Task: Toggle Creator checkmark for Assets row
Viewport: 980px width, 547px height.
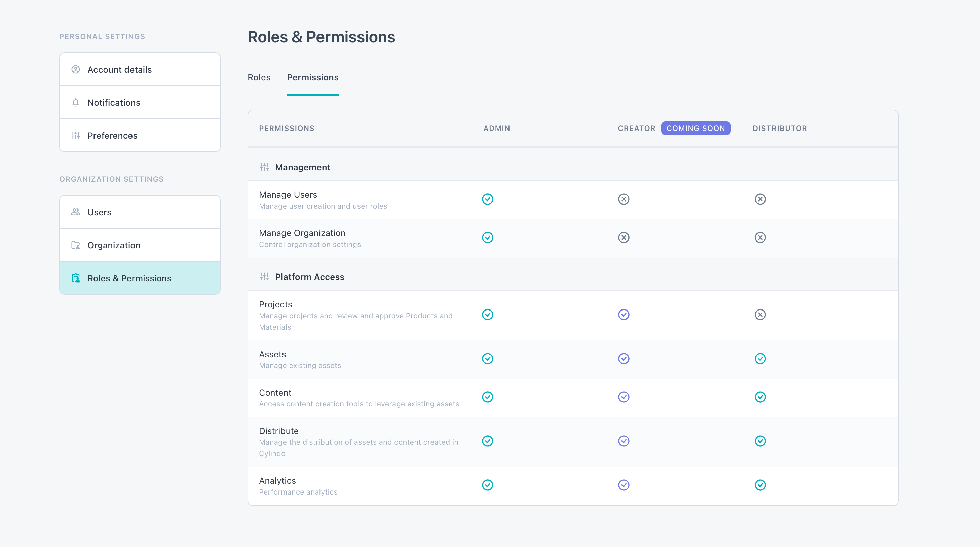Action: point(624,359)
